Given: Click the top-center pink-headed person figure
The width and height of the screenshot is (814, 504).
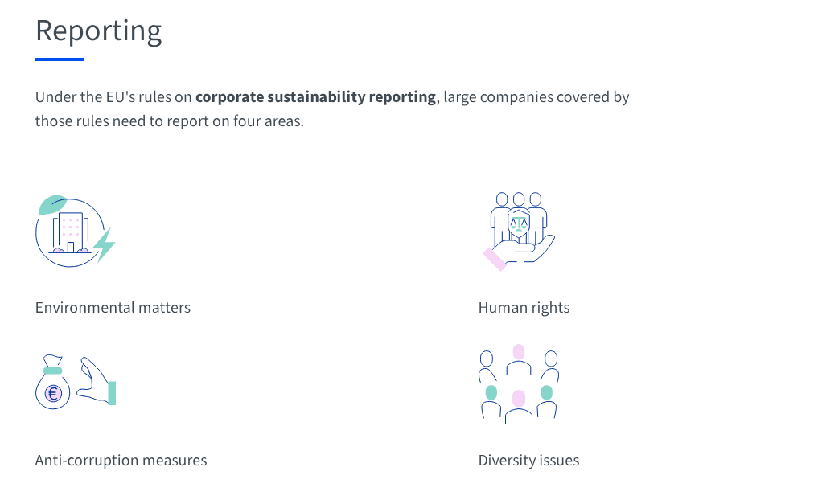Looking at the screenshot, I should (x=519, y=359).
